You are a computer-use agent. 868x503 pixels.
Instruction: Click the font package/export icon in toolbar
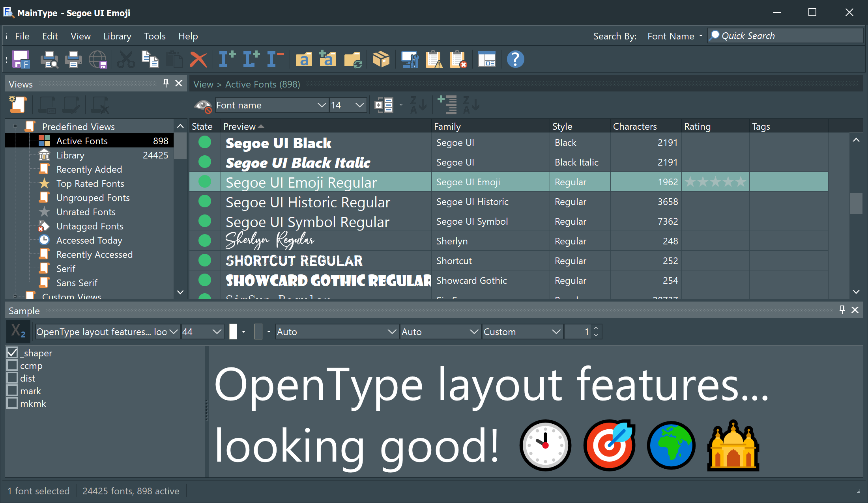pyautogui.click(x=382, y=59)
